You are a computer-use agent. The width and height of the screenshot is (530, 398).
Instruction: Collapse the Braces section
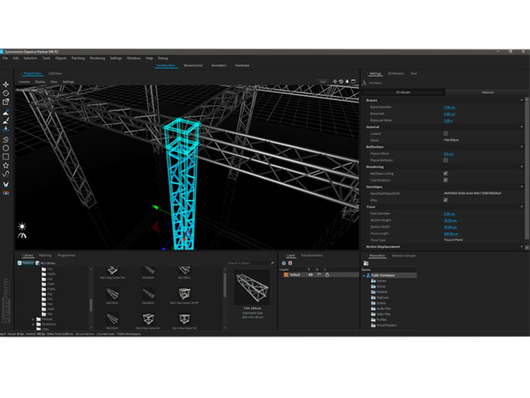click(x=522, y=100)
